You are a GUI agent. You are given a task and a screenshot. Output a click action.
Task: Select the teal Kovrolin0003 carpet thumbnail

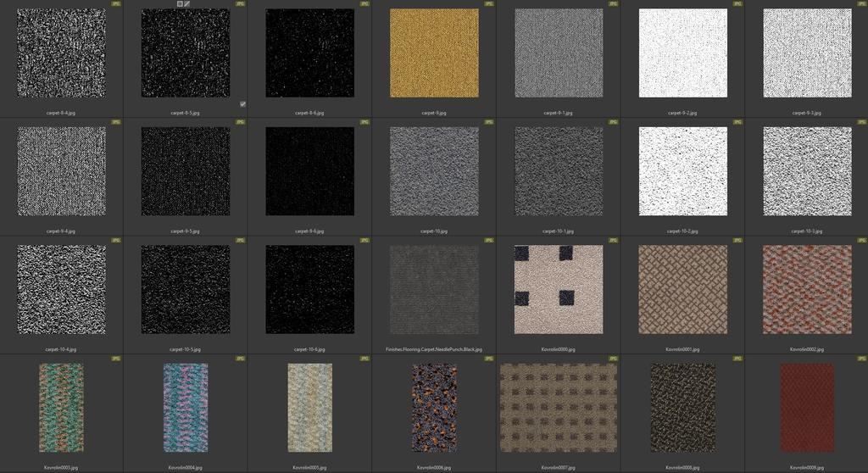61,408
